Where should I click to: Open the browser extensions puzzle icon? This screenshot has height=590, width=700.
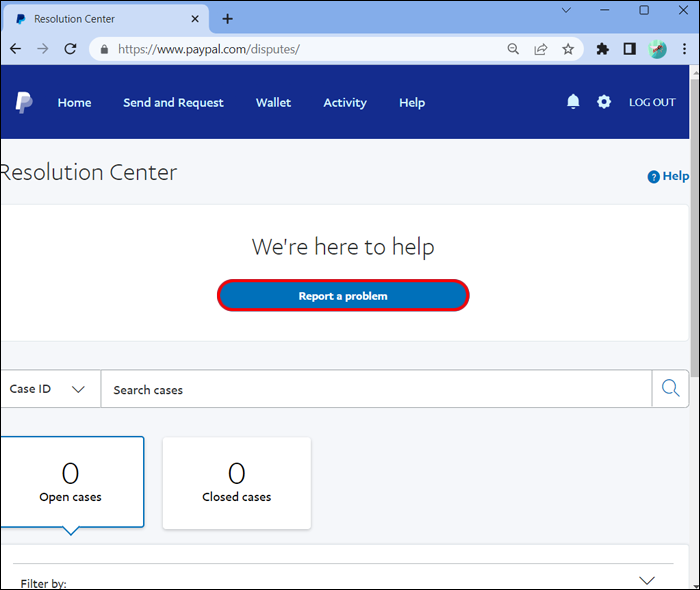coord(602,49)
